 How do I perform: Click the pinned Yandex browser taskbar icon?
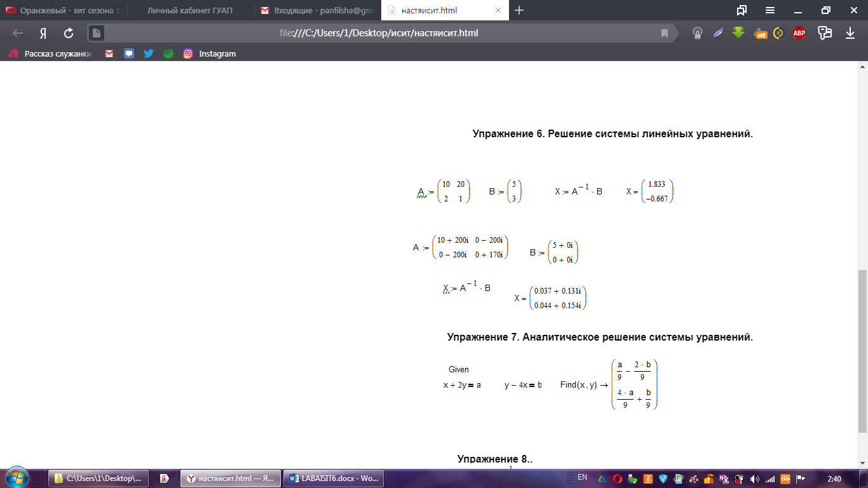pos(164,478)
